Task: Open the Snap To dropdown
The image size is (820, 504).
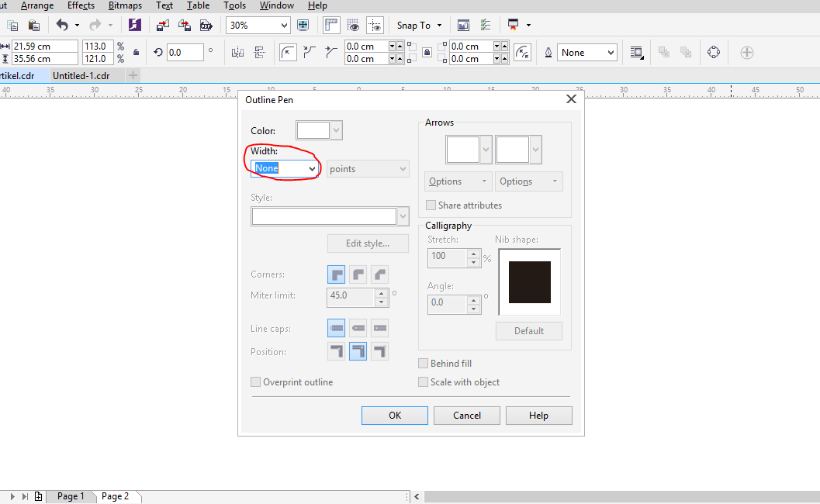Action: click(418, 25)
